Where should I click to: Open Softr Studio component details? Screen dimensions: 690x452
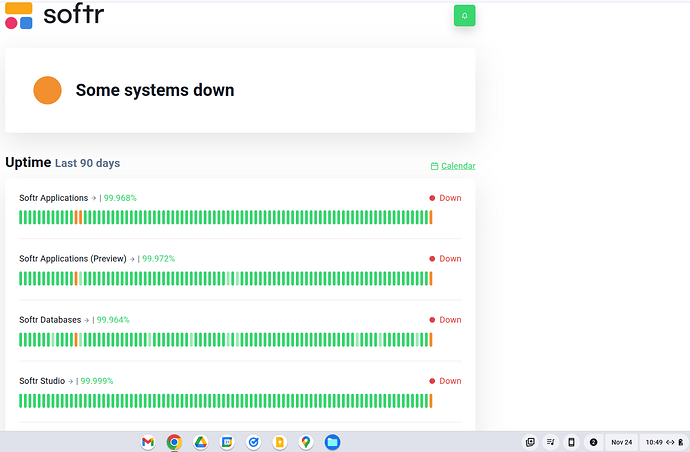pos(42,381)
